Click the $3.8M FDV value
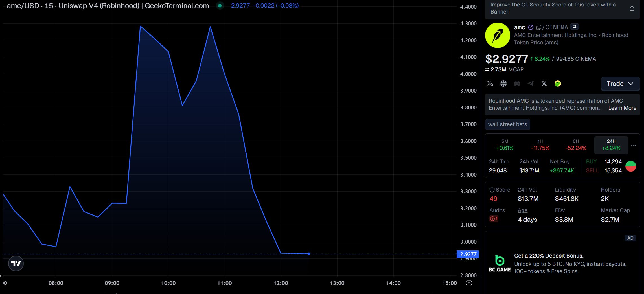644x294 pixels. coord(564,220)
